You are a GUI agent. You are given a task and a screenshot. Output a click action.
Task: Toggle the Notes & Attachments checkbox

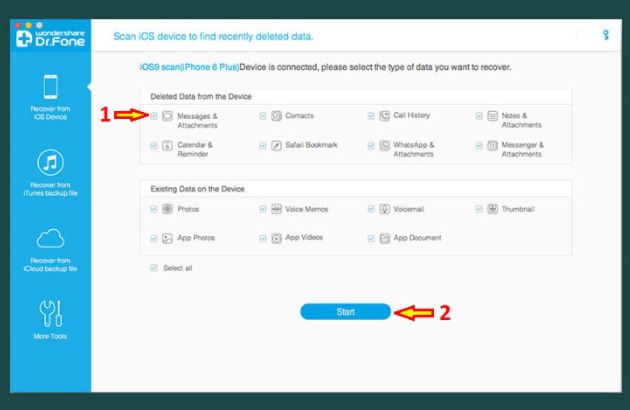[479, 116]
